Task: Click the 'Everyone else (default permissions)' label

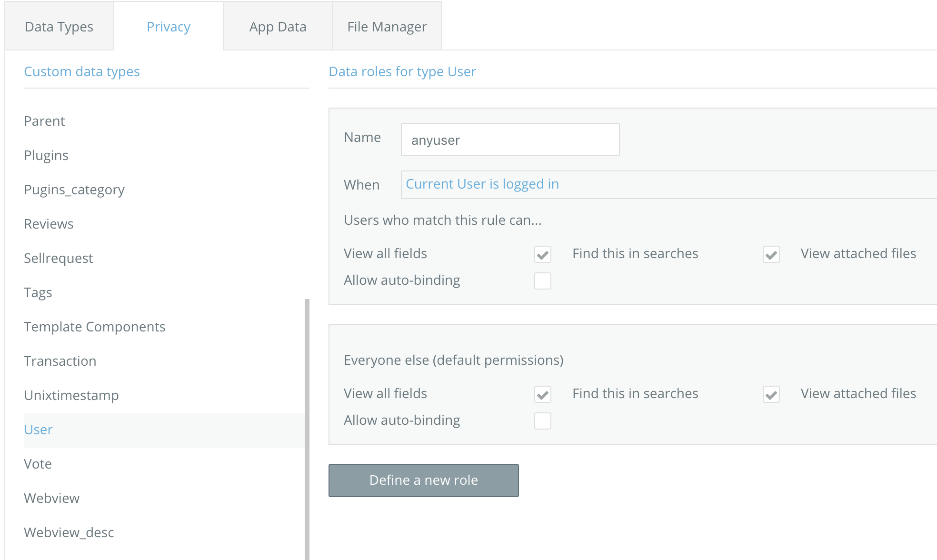Action: [x=454, y=360]
